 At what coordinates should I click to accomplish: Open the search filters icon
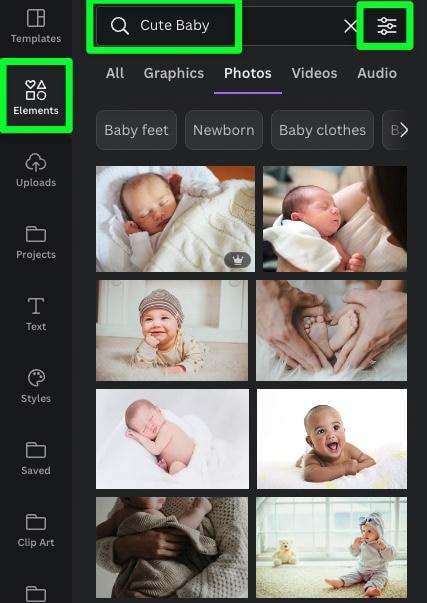[387, 26]
